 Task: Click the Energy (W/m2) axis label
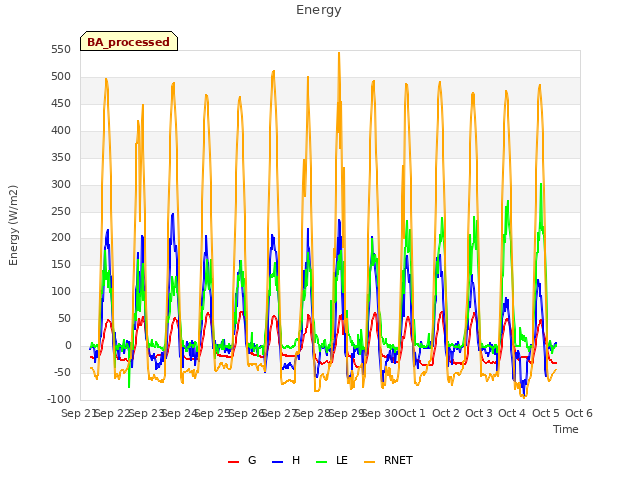click(x=13, y=225)
